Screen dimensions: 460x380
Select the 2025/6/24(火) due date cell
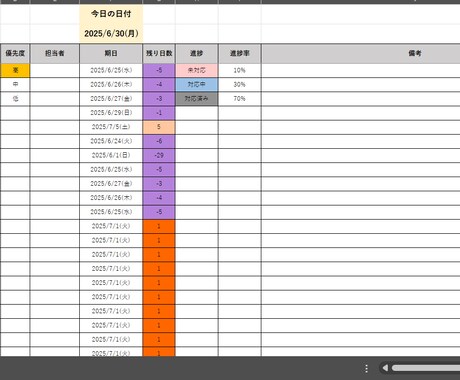coord(111,141)
